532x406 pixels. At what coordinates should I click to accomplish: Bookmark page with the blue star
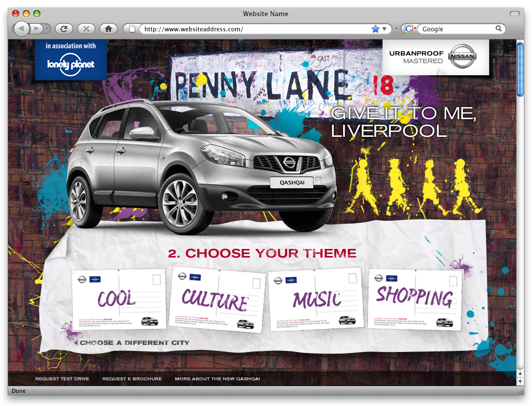pos(375,29)
